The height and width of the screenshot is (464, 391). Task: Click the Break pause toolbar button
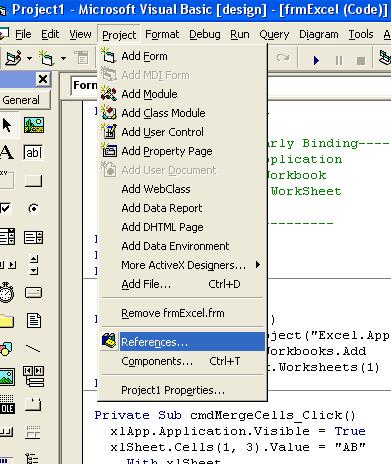[x=339, y=60]
